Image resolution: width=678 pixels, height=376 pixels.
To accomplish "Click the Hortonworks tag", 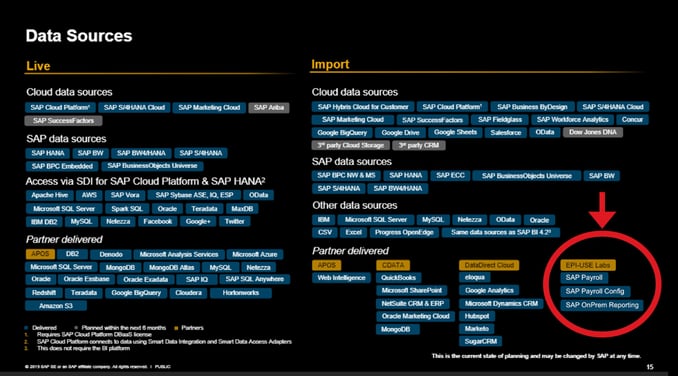I will pyautogui.click(x=240, y=293).
